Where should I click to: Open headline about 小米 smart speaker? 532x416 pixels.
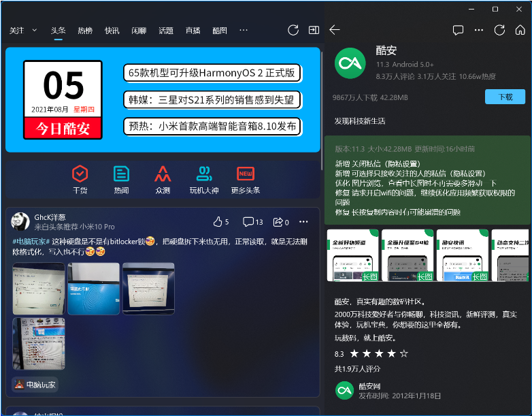coord(212,127)
